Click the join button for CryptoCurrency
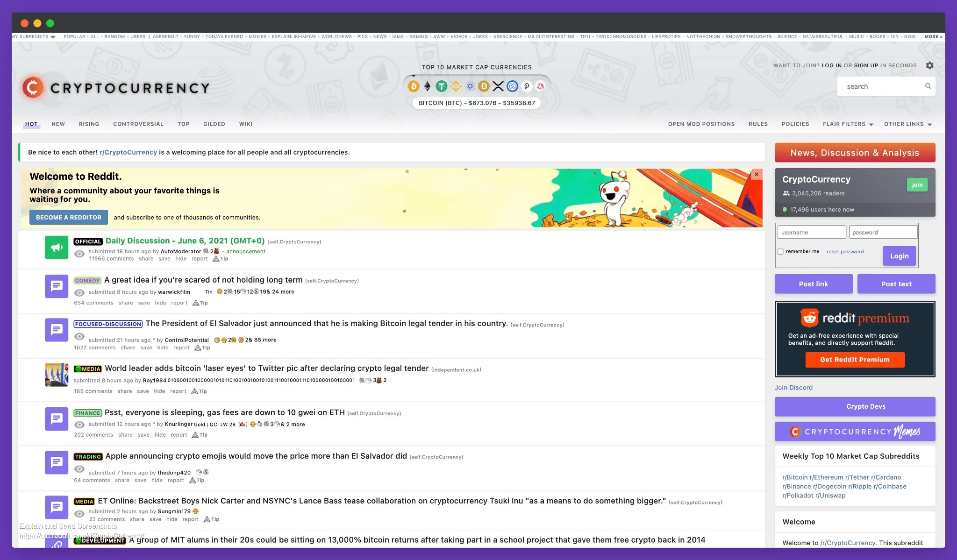 click(917, 184)
